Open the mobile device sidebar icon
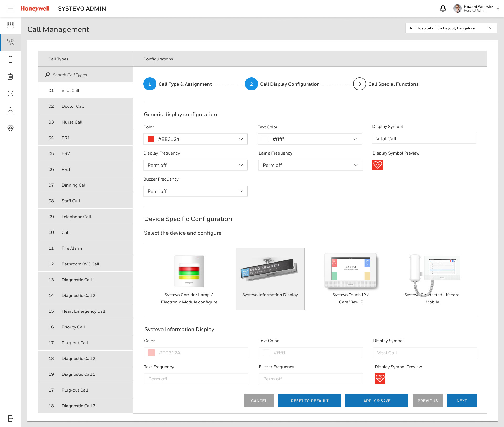This screenshot has height=427, width=504. tap(10, 59)
